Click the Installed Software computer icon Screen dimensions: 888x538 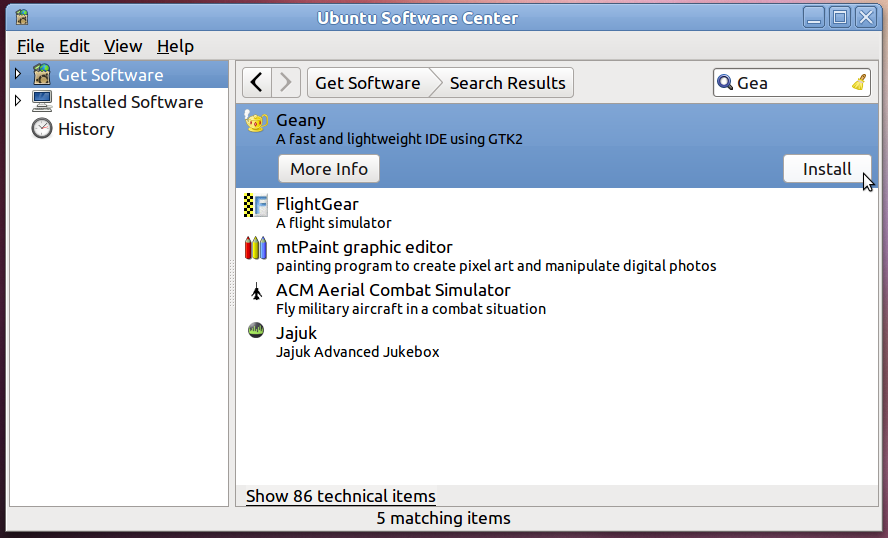point(42,102)
